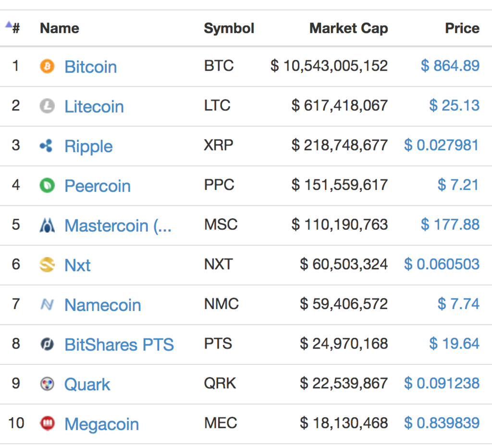Open the Megacoin link
The image size is (492, 448).
[102, 424]
